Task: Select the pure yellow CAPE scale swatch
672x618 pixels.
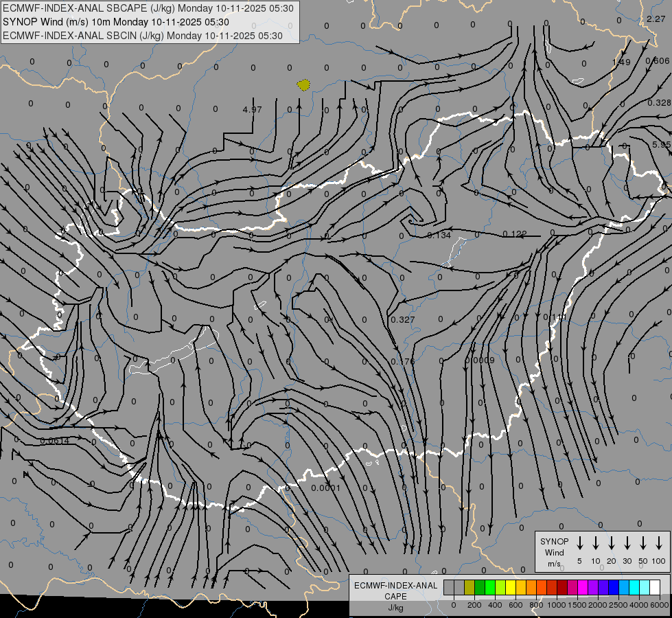Action: pyautogui.click(x=511, y=587)
